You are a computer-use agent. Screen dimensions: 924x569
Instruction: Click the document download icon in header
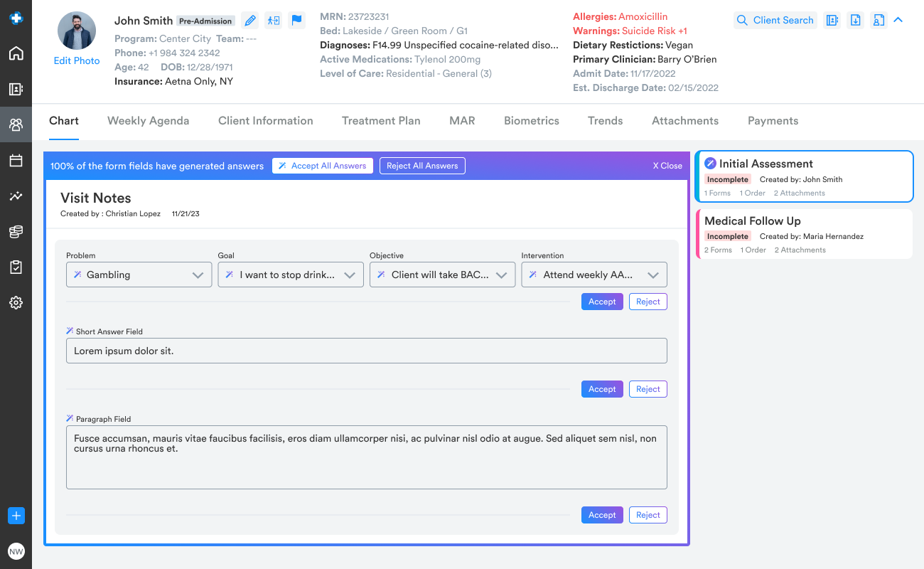856,21
